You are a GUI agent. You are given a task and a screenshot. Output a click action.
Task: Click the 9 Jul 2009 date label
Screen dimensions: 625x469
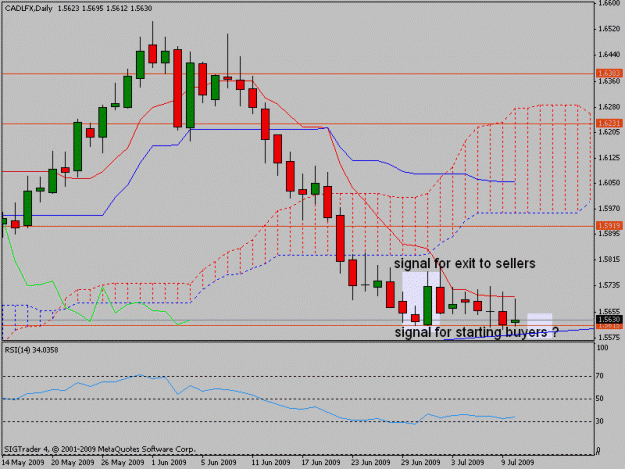(518, 462)
